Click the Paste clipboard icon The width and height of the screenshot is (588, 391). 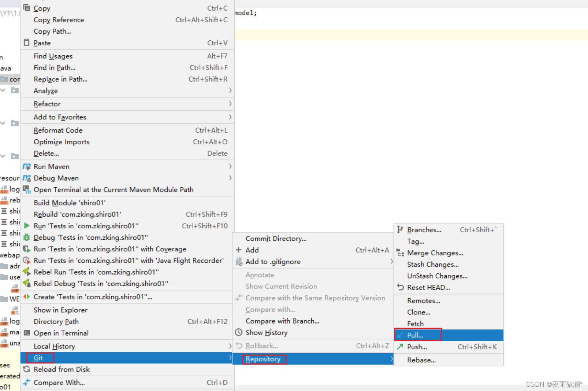(26, 43)
